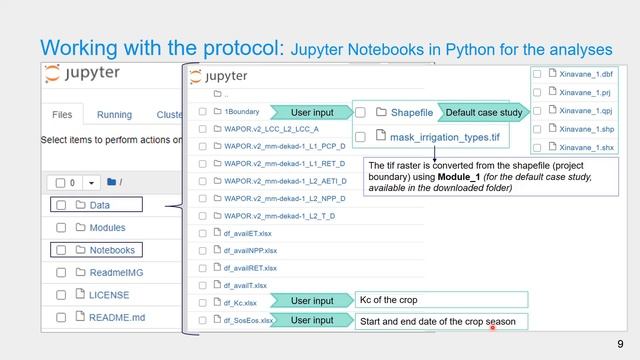Switch to the Files tab
This screenshot has height=360, width=640.
click(62, 115)
